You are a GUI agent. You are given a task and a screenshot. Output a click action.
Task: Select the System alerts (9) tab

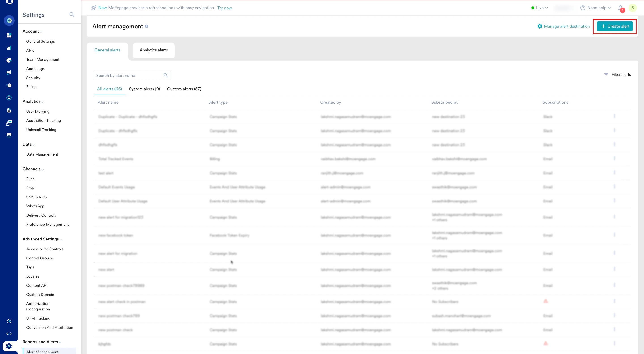pos(144,89)
